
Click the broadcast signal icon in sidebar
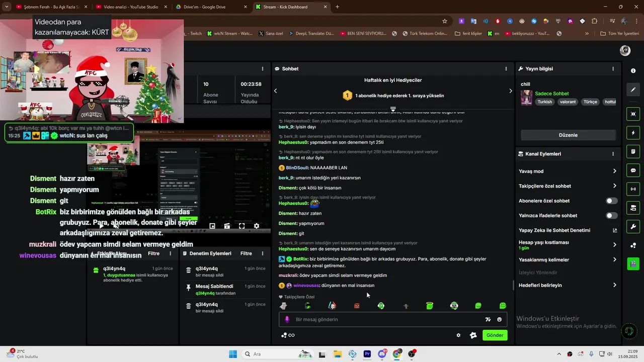(633, 189)
